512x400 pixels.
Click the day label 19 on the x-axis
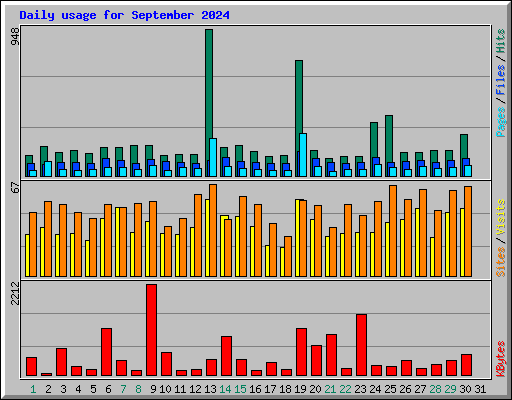click(x=300, y=389)
